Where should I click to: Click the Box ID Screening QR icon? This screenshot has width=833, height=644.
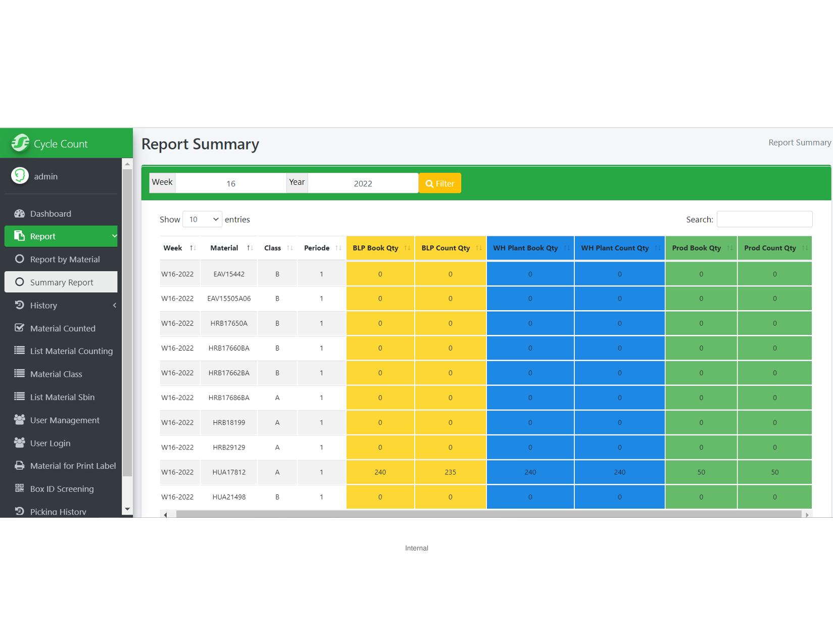tap(19, 488)
